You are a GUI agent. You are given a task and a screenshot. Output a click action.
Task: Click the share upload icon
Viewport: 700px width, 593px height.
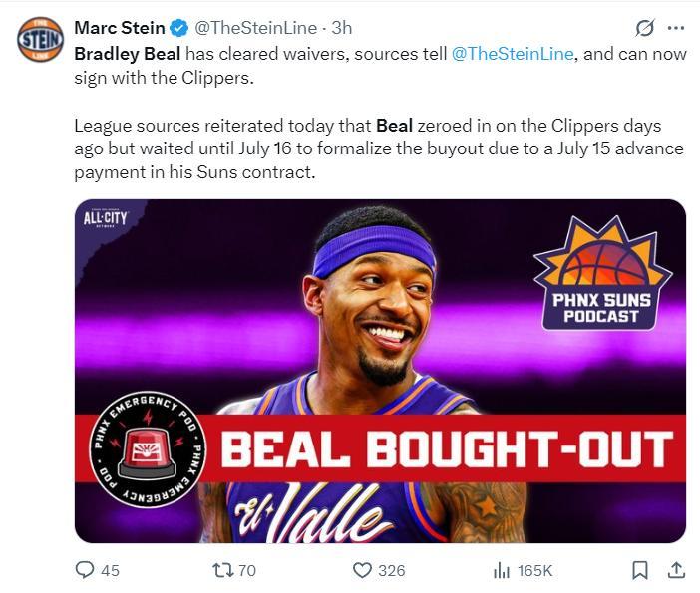(675, 570)
